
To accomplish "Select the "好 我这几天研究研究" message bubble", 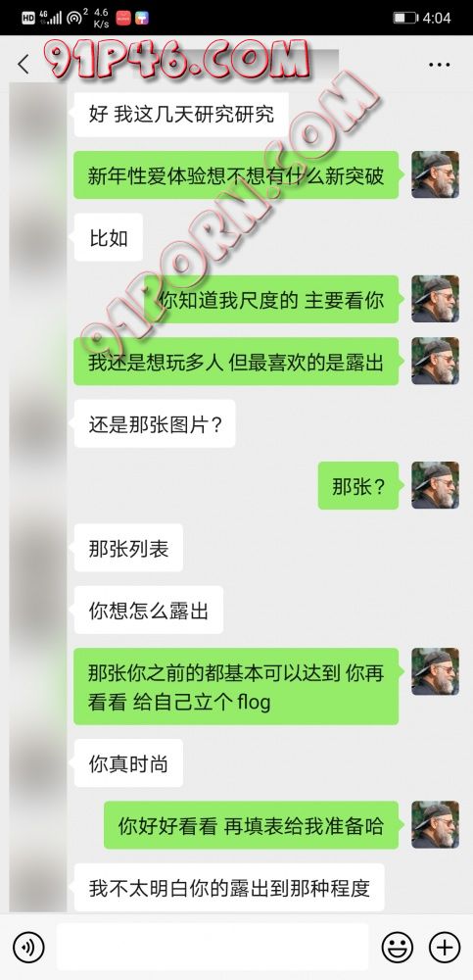I will point(181,114).
